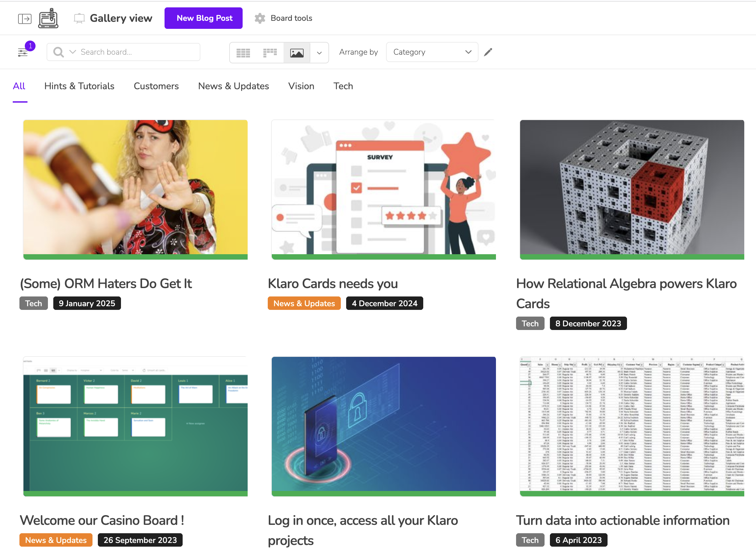Open the view mode dropdown arrow
This screenshot has height=550, width=756.
click(319, 53)
